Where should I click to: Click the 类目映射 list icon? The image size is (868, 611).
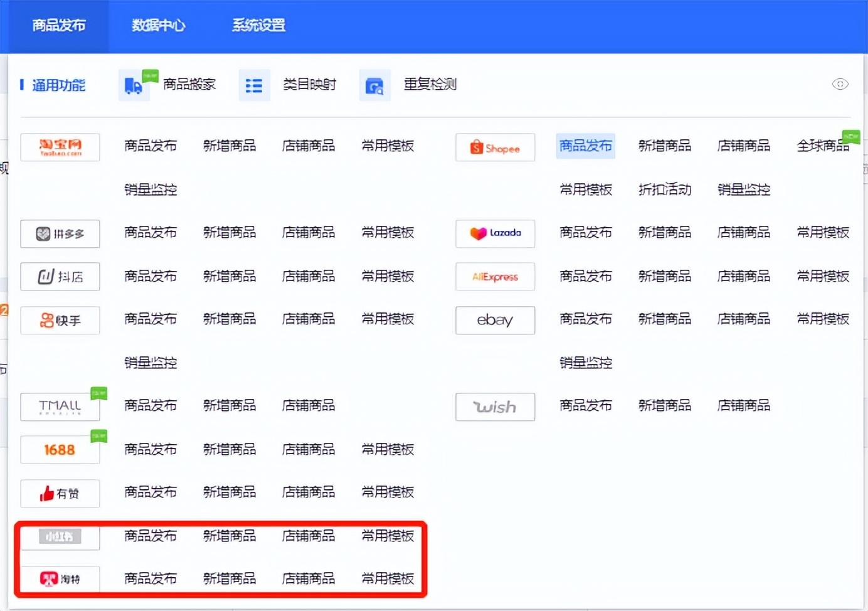click(254, 85)
